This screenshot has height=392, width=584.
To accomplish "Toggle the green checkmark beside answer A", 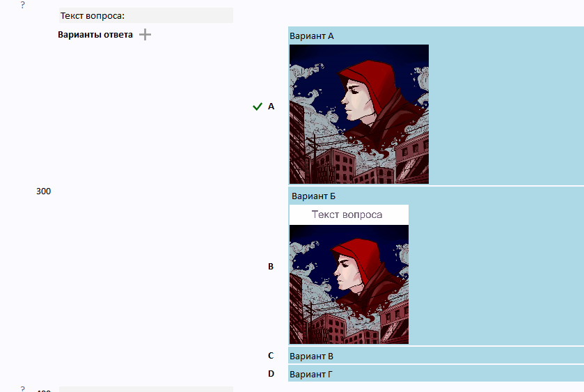I will pos(257,107).
